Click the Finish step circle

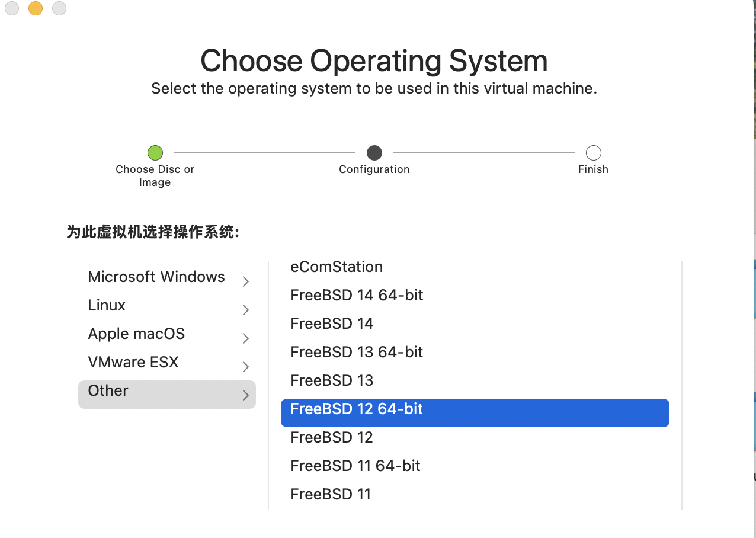pos(593,153)
